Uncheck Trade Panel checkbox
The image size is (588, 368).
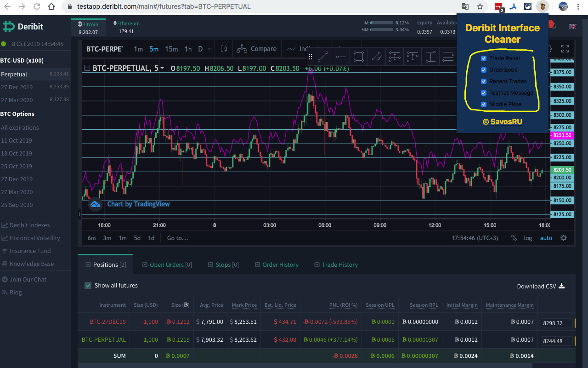(484, 58)
